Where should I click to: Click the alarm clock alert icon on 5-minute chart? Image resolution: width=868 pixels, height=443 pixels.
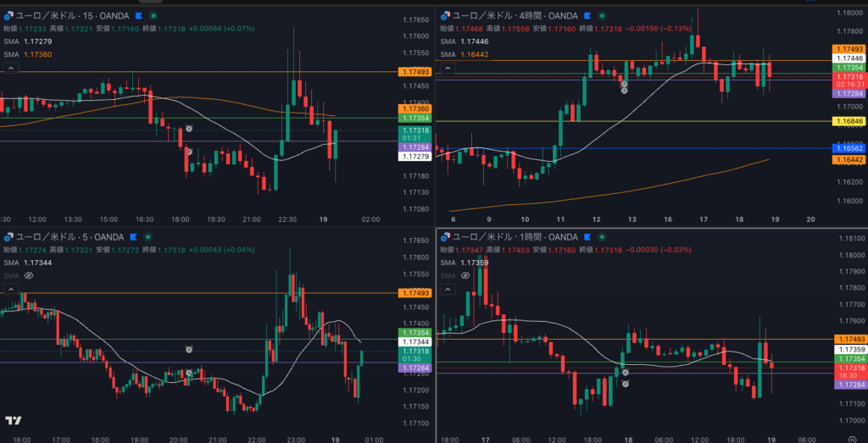pos(189,349)
